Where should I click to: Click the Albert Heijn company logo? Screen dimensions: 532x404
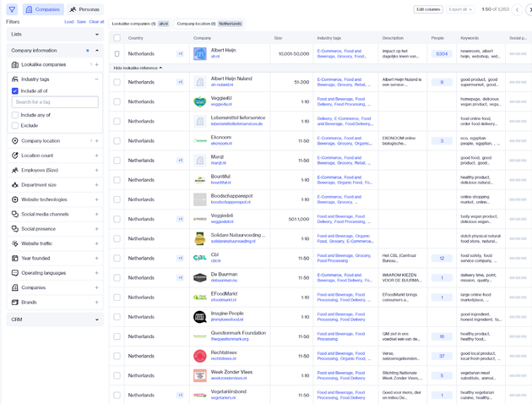(x=199, y=54)
